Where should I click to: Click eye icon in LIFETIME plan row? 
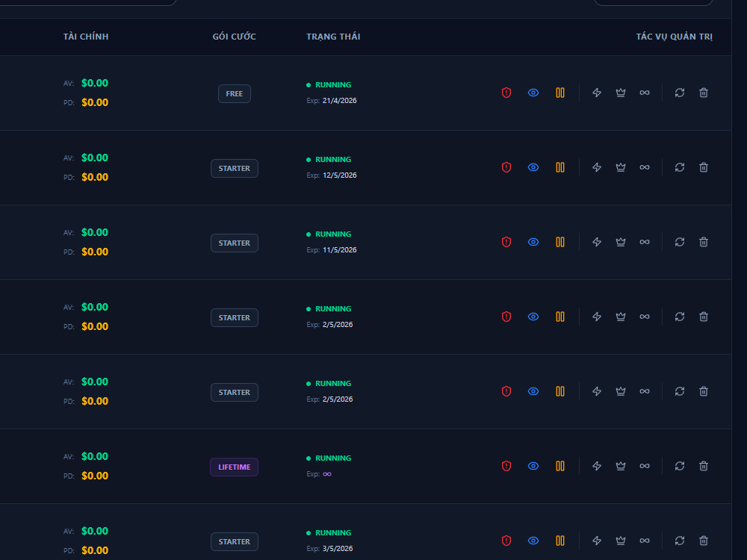pyautogui.click(x=533, y=466)
